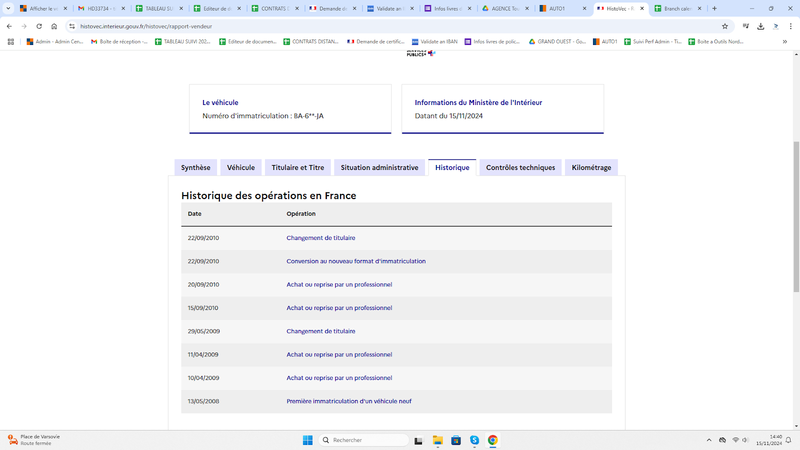The height and width of the screenshot is (450, 800).
Task: Switch to the Branch calendar browser tab
Action: coord(678,9)
